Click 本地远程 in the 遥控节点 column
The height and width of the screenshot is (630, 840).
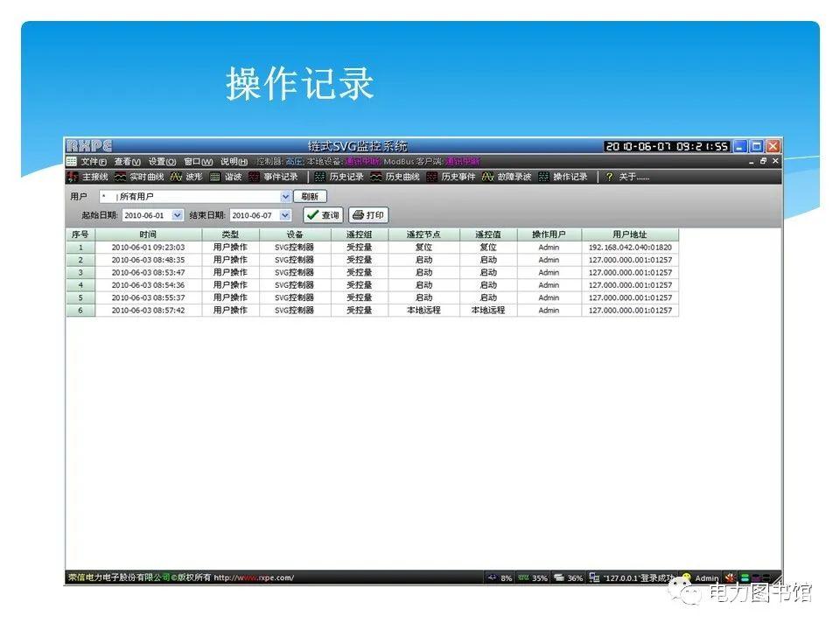pos(423,310)
